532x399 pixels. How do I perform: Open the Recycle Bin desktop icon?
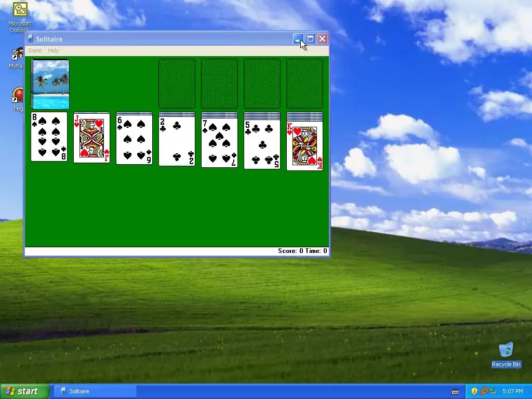[x=506, y=355]
